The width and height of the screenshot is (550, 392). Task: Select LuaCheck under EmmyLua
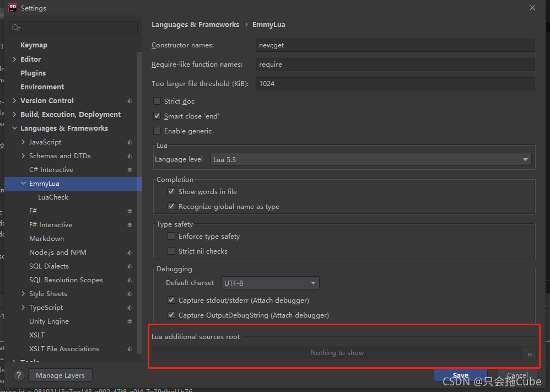pos(53,197)
